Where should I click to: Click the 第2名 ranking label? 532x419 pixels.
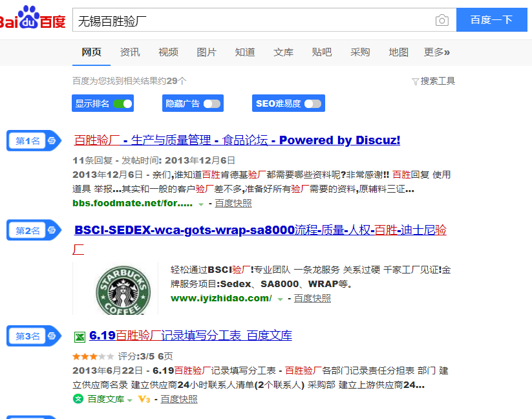click(28, 231)
